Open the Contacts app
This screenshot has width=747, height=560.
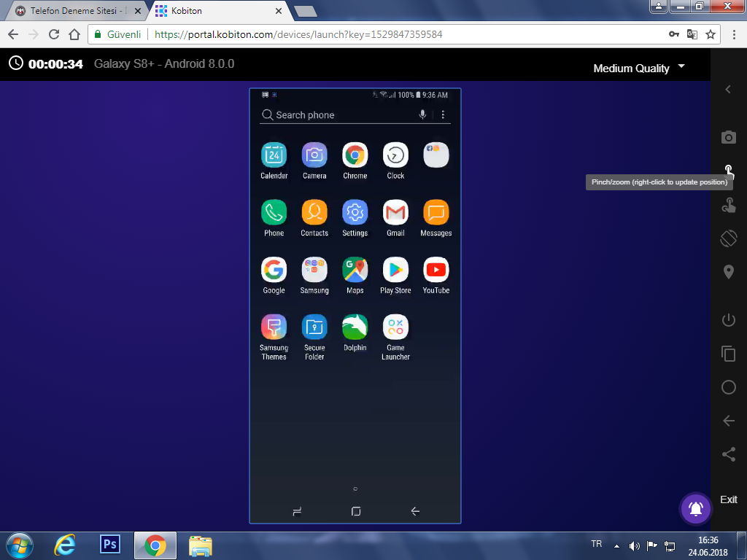[x=314, y=212]
